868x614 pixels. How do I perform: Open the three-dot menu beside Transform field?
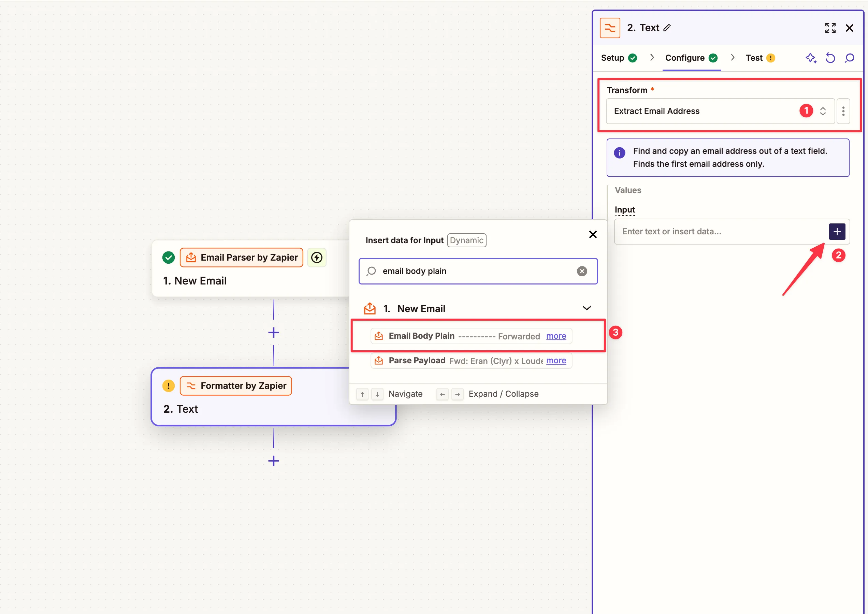pyautogui.click(x=843, y=111)
